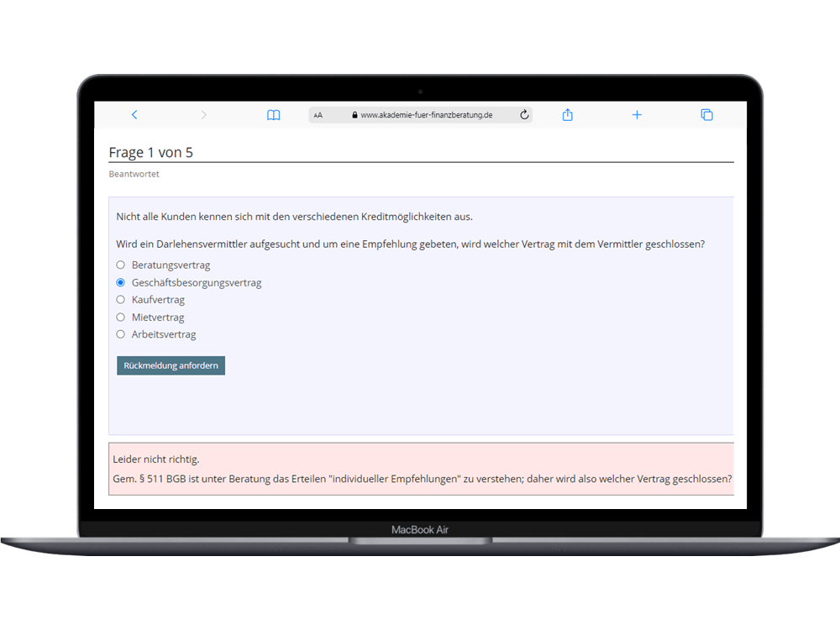Click the akademie-fuer-finanzberatung.de URL field

(x=426, y=115)
